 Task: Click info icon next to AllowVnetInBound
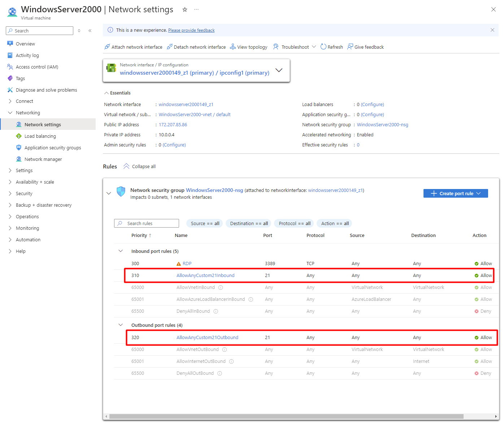pyautogui.click(x=221, y=287)
